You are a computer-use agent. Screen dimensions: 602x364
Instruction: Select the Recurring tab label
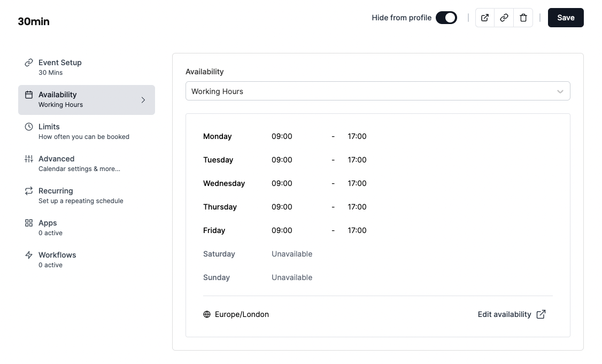coord(56,191)
